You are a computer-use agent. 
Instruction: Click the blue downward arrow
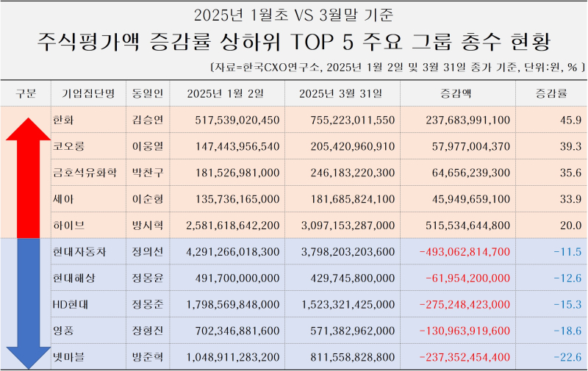click(x=28, y=303)
